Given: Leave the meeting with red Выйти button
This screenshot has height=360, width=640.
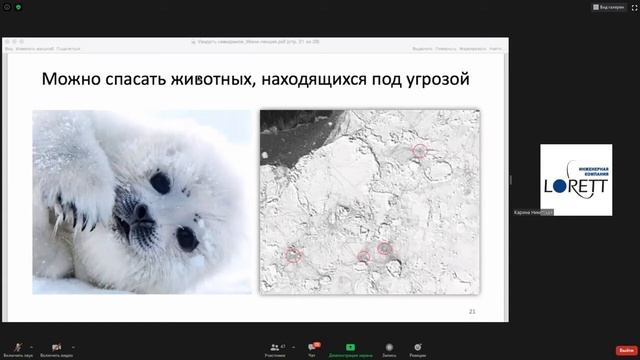Looking at the screenshot, I should point(627,351).
